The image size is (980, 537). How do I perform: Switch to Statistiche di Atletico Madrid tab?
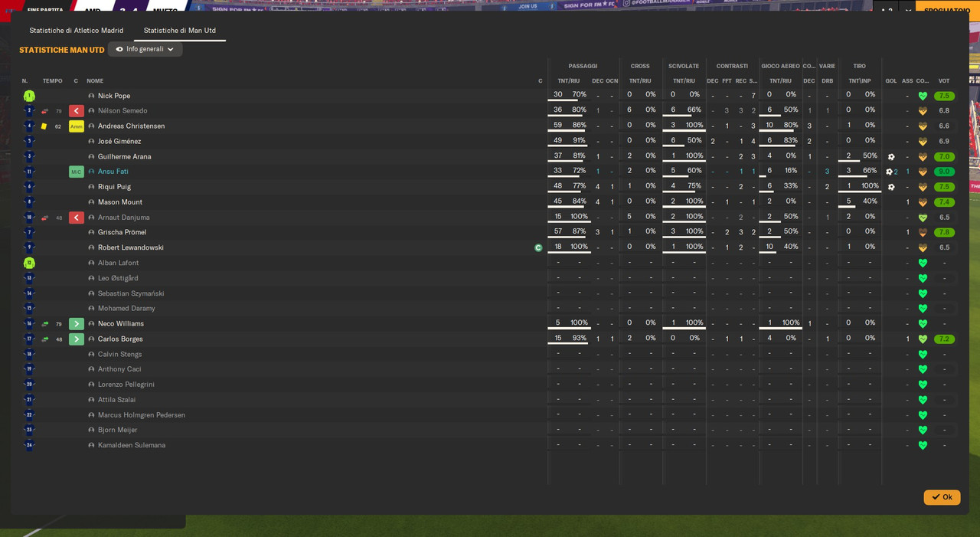point(77,31)
